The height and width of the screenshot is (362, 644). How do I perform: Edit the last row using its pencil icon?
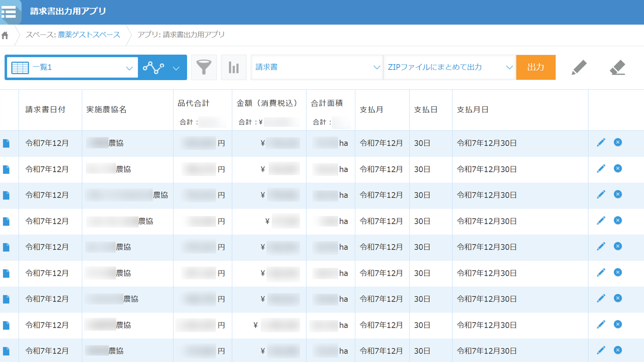(601, 350)
